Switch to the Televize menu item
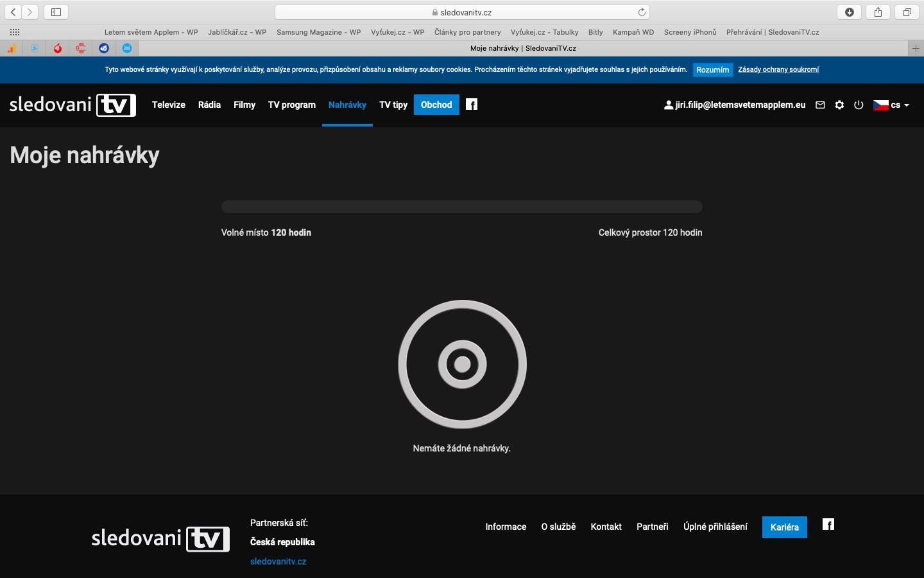The height and width of the screenshot is (578, 924). click(169, 105)
